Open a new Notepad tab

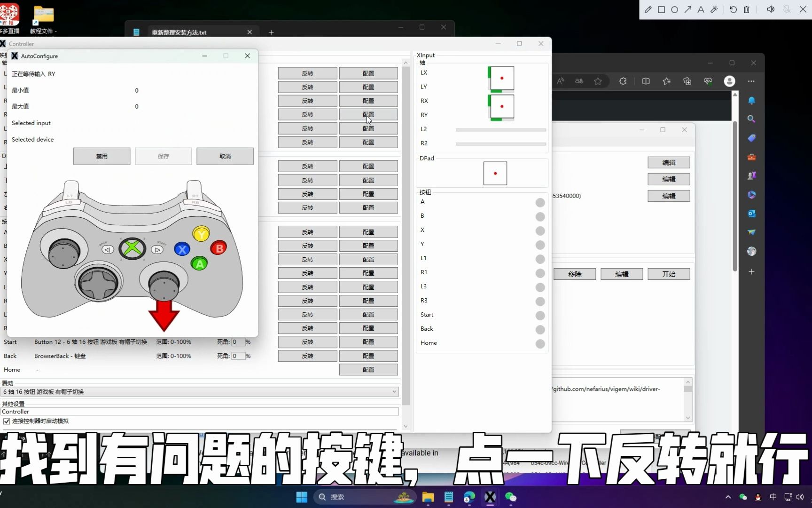pos(271,32)
